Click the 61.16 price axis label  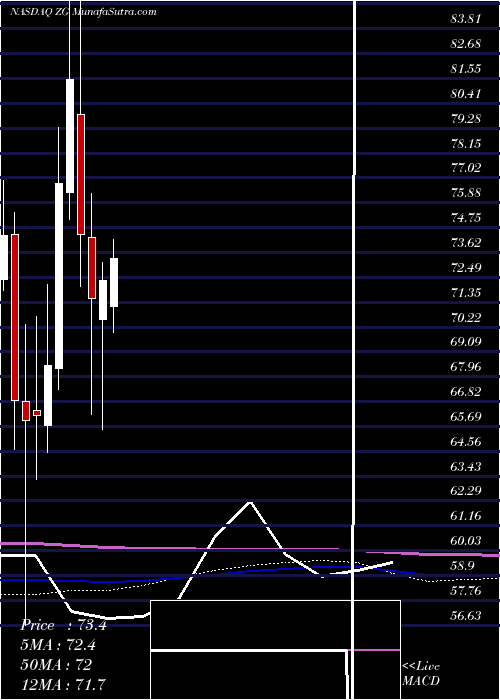click(x=466, y=517)
